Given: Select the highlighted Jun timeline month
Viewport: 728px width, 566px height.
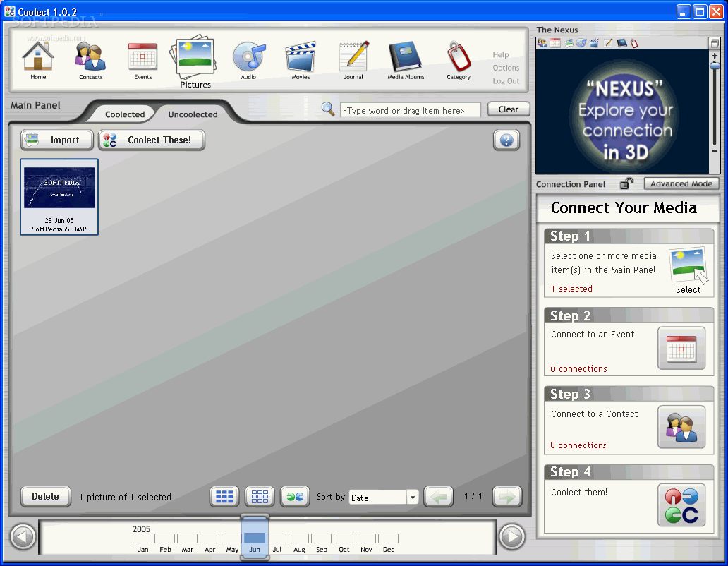Looking at the screenshot, I should point(255,538).
